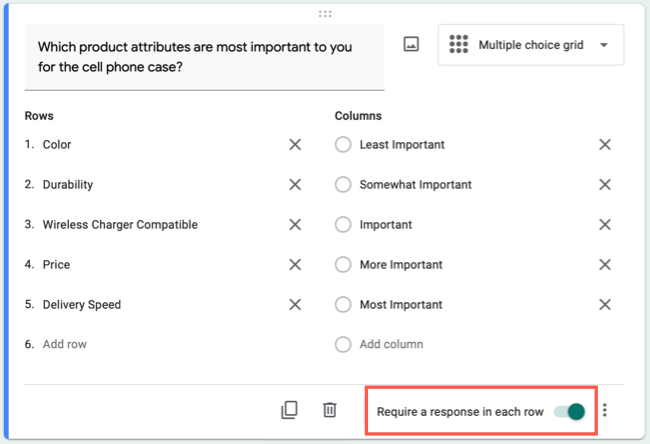
Task: Delete the Most Important column
Action: (605, 305)
